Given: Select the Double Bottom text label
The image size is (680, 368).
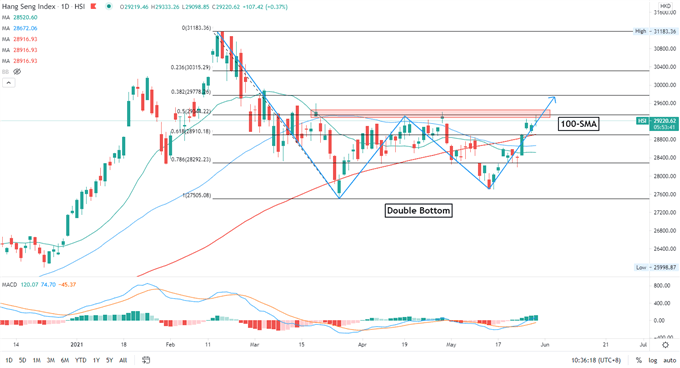Looking at the screenshot, I should (x=418, y=211).
